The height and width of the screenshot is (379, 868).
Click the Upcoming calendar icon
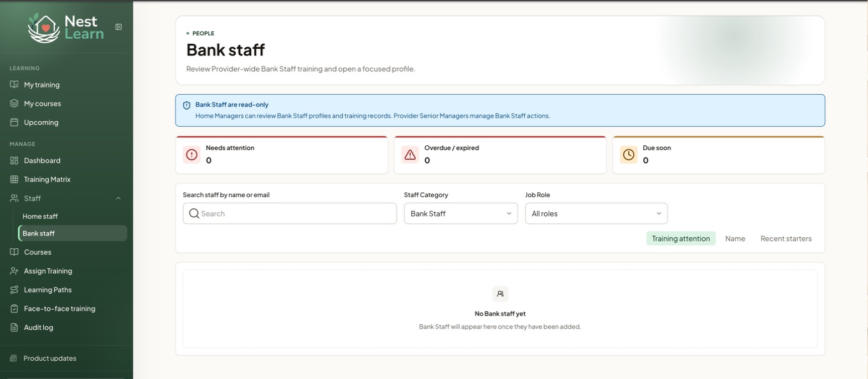(14, 122)
